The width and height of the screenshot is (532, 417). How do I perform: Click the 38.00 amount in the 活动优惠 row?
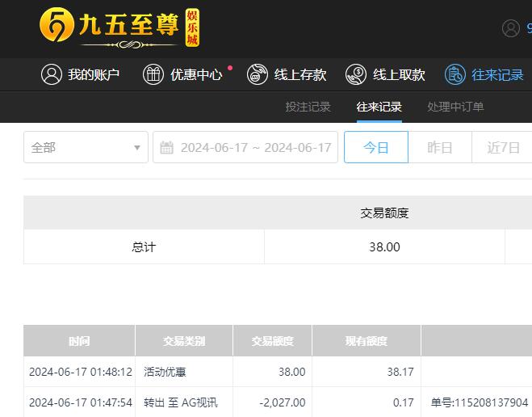[291, 372]
